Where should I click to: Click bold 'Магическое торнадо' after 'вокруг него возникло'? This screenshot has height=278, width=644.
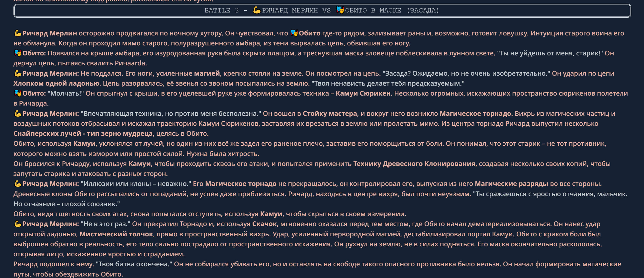pyautogui.click(x=475, y=113)
